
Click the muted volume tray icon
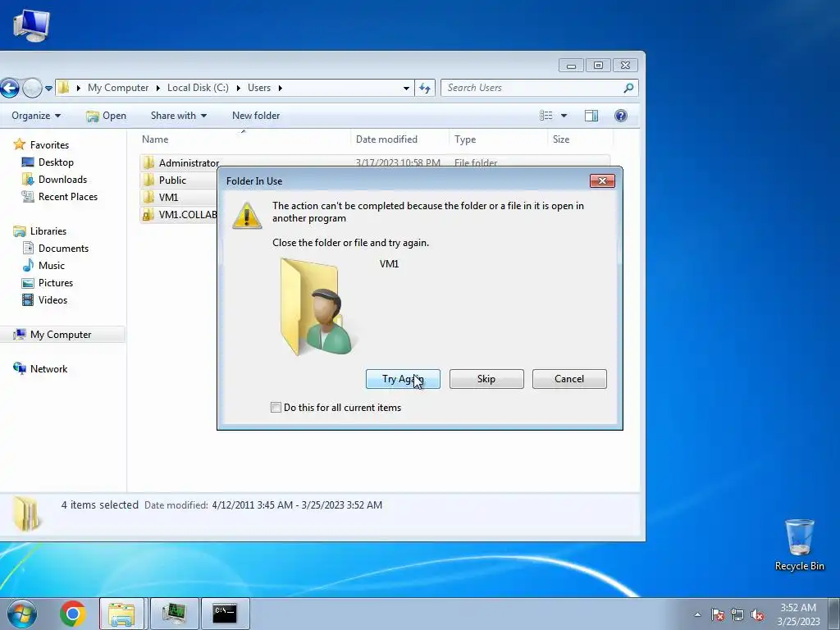pos(757,614)
